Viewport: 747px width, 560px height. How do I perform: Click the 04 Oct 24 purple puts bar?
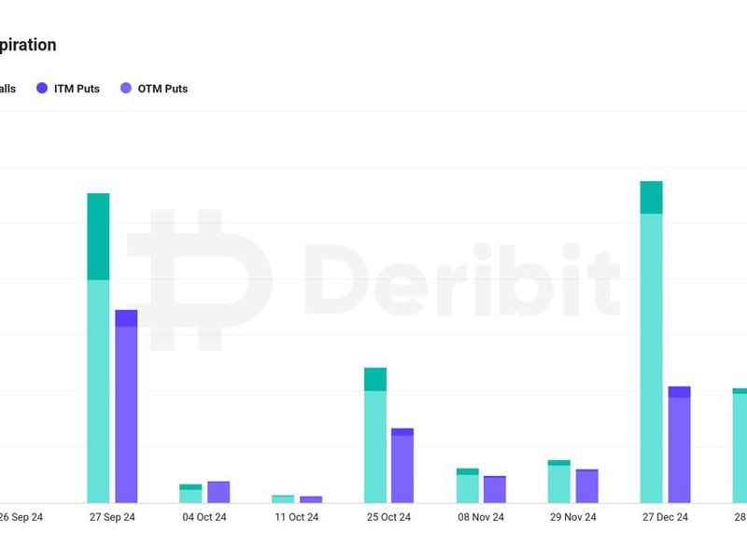(x=218, y=492)
